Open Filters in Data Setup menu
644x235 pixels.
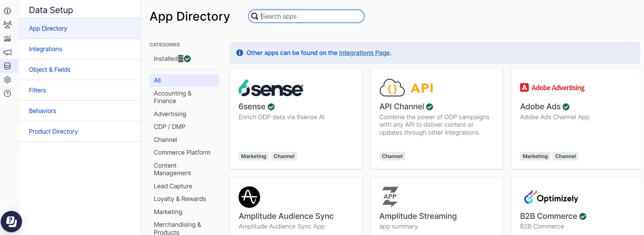79,90
